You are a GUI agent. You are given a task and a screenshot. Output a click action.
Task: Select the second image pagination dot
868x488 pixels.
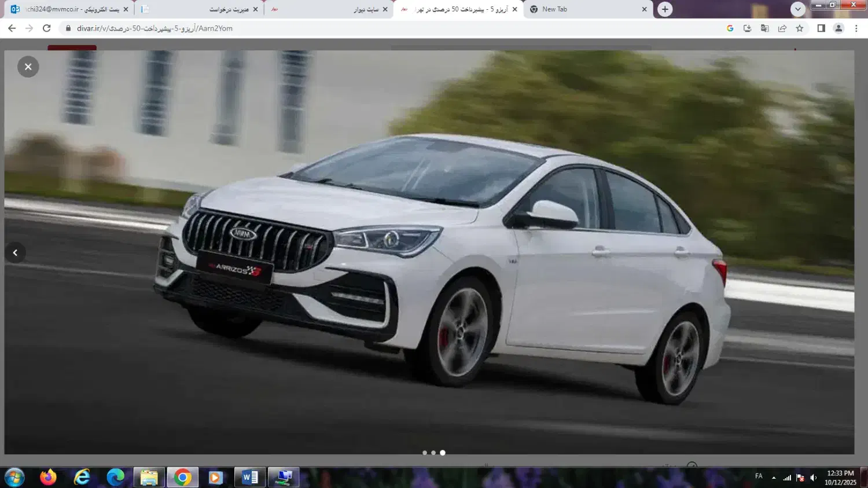coord(433,453)
